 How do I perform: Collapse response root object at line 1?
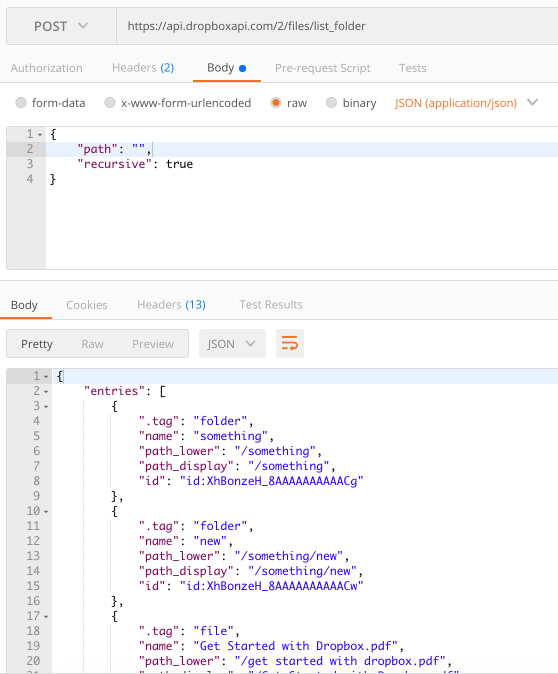pos(46,377)
